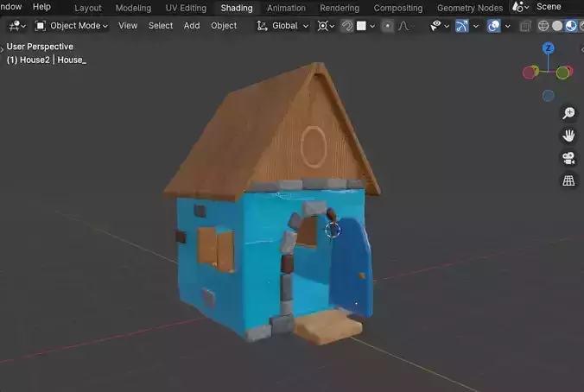Click the "User Perspective" viewport label
This screenshot has width=584, height=392.
(40, 47)
